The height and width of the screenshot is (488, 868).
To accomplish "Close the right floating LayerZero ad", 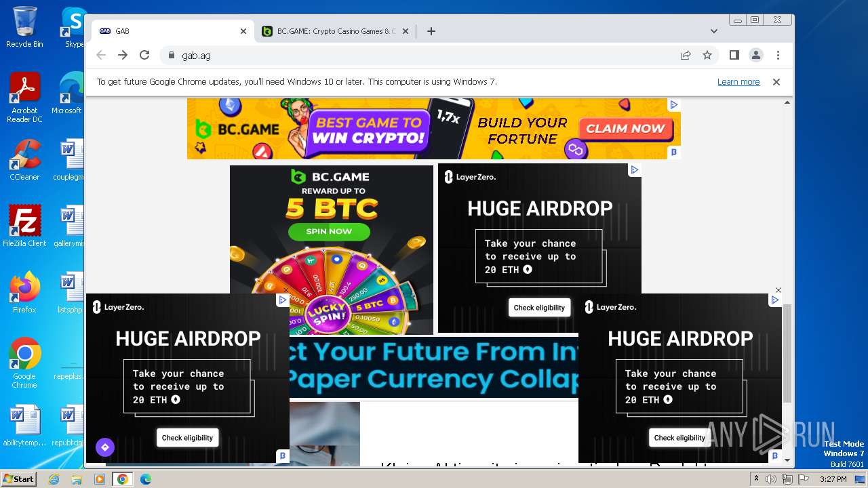I will click(778, 290).
